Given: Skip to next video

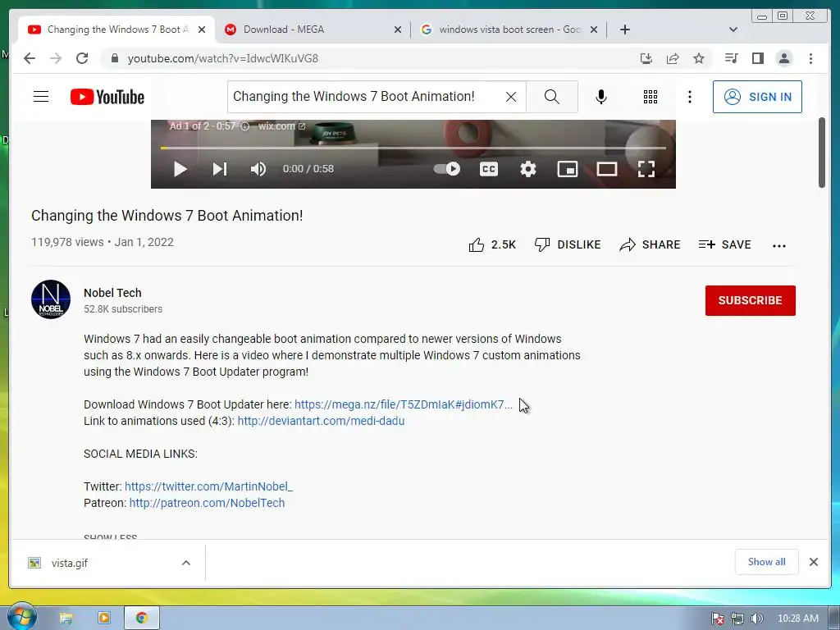Looking at the screenshot, I should tap(220, 169).
